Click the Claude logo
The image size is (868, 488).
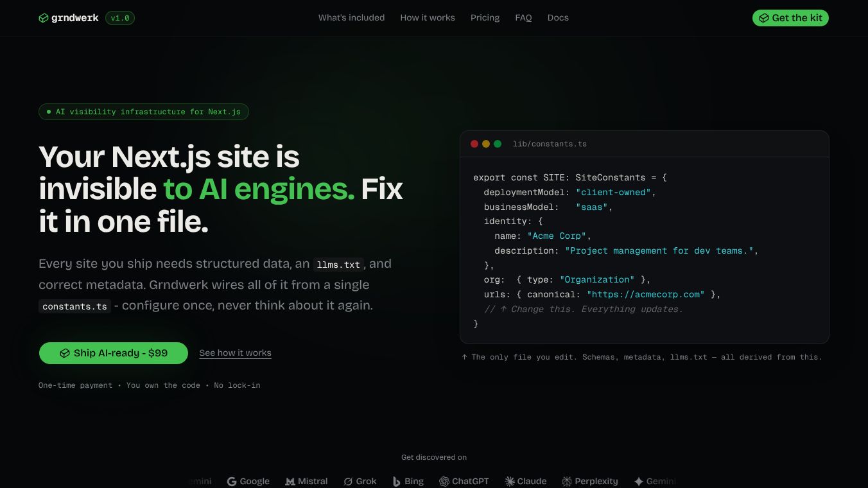pyautogui.click(x=525, y=481)
